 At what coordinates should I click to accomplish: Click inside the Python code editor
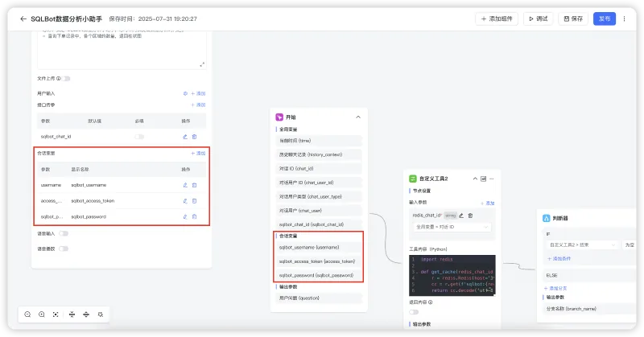coord(452,275)
